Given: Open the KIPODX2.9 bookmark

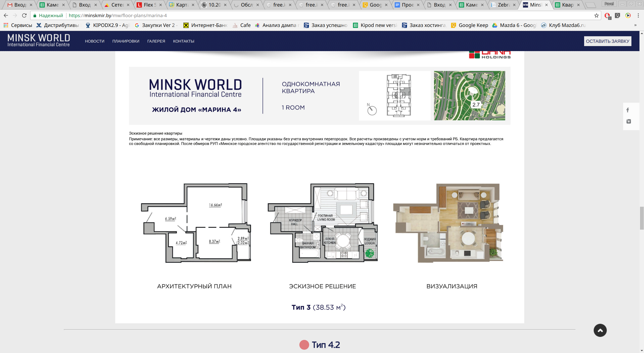Looking at the screenshot, I should click(x=108, y=25).
